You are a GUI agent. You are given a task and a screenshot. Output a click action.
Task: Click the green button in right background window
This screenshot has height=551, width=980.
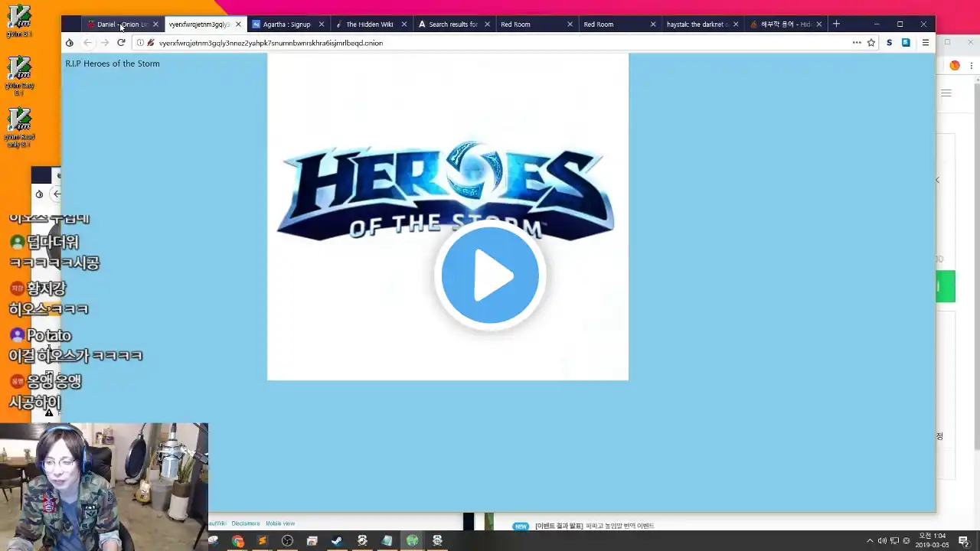point(946,286)
